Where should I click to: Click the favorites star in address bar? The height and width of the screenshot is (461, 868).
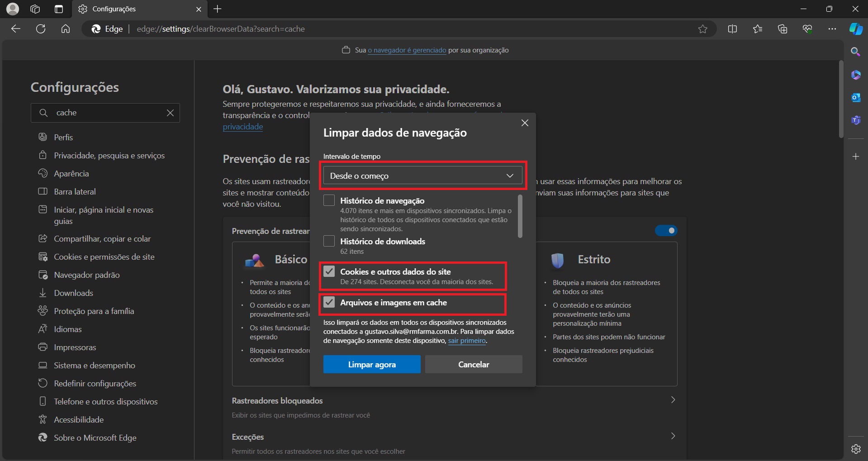click(x=702, y=29)
